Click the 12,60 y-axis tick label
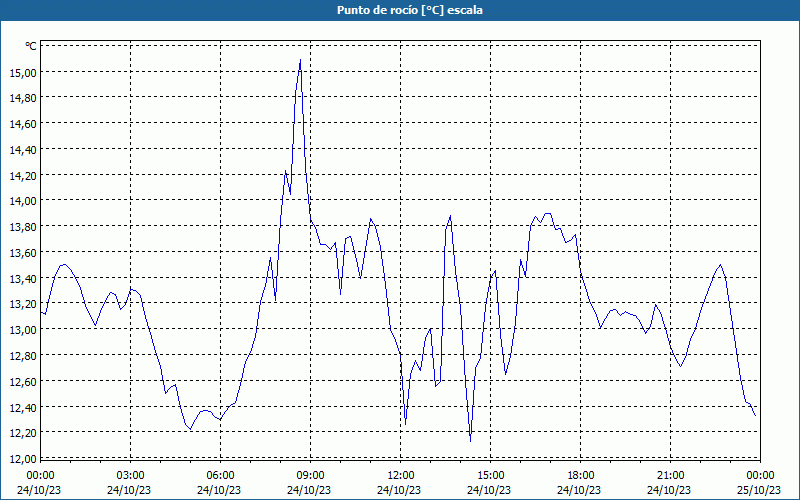The height and width of the screenshot is (500, 800). [x=23, y=382]
